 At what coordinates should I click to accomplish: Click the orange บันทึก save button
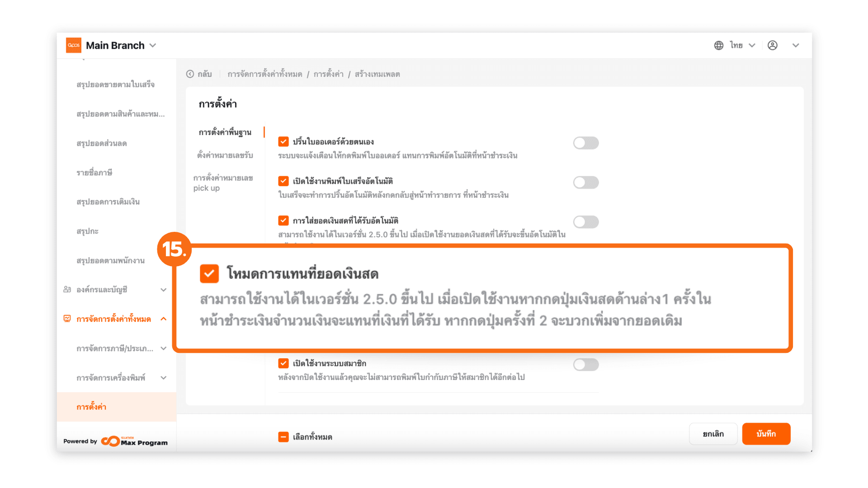(766, 434)
